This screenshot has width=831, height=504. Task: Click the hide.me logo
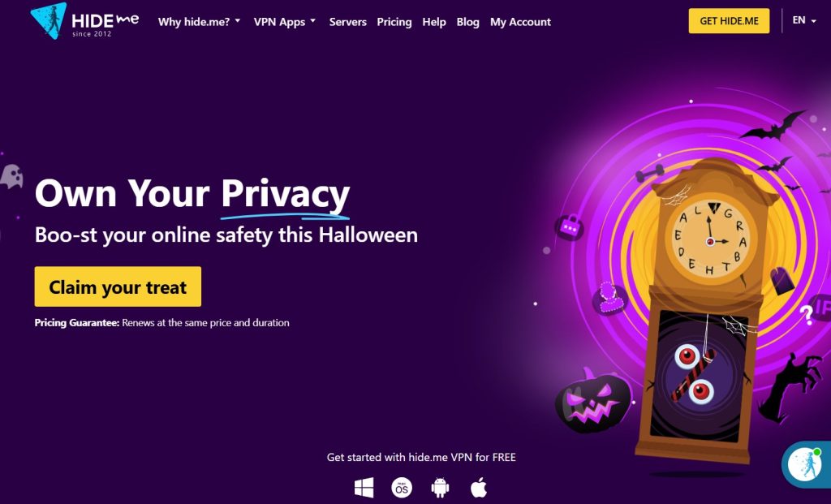pos(84,21)
